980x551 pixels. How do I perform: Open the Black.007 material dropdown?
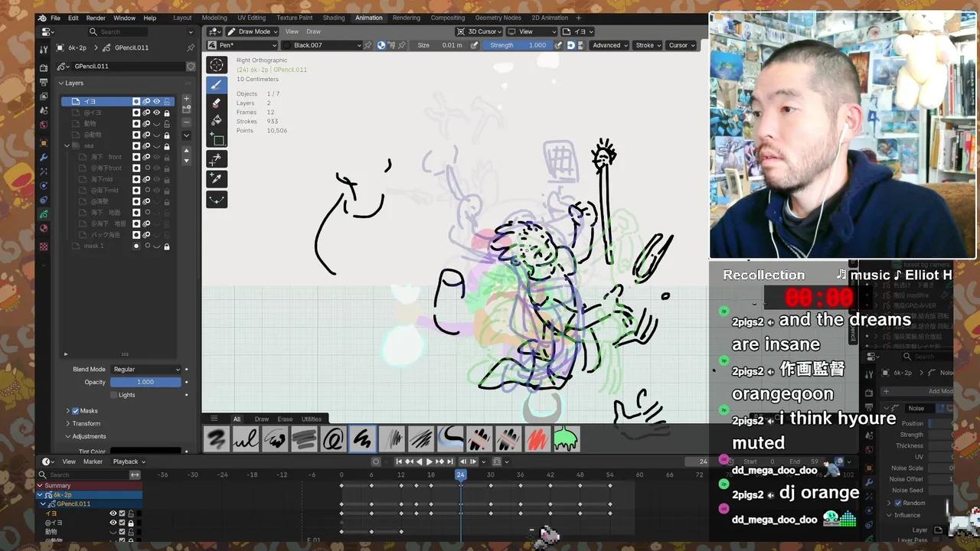pyautogui.click(x=322, y=45)
